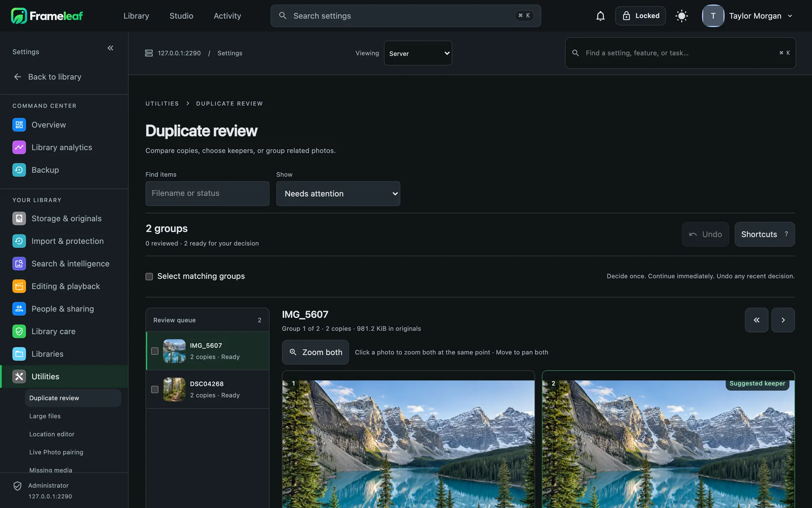Expand Taylor Morgan account menu
Image resolution: width=812 pixels, height=508 pixels.
(748, 16)
